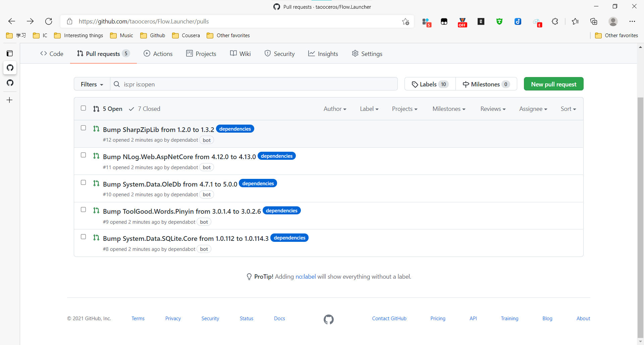The image size is (644, 345).
Task: Open the Github bookmark folder
Action: (153, 36)
